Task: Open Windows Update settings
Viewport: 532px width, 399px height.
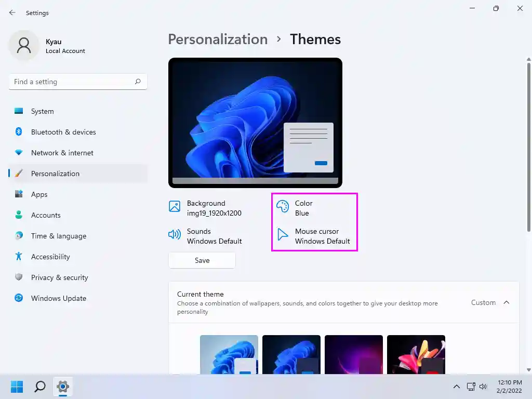Action: pos(78,298)
